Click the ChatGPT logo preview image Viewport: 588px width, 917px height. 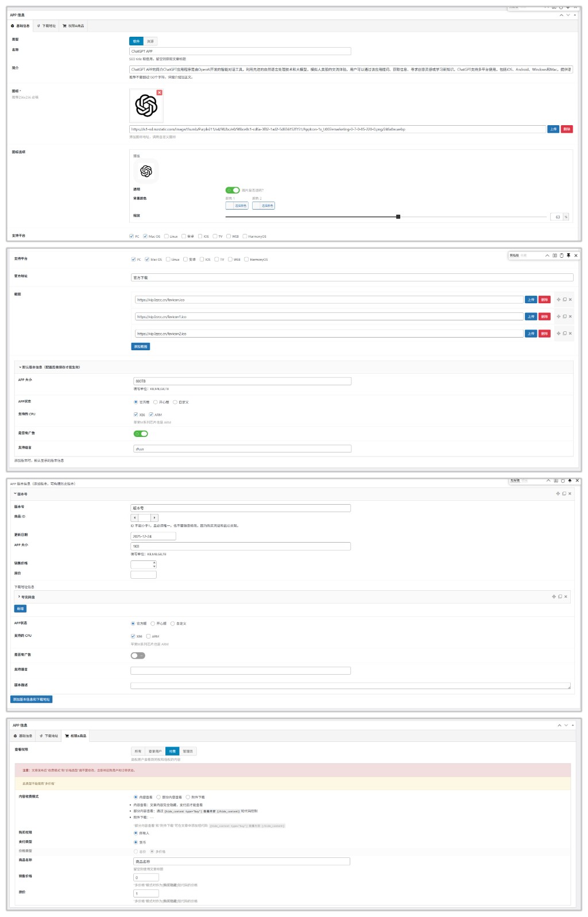(x=146, y=106)
